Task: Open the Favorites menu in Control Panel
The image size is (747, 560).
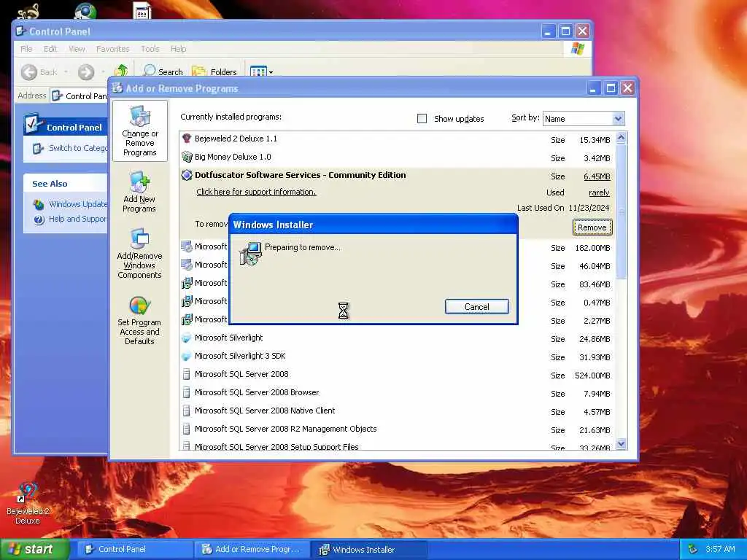Action: 112,49
